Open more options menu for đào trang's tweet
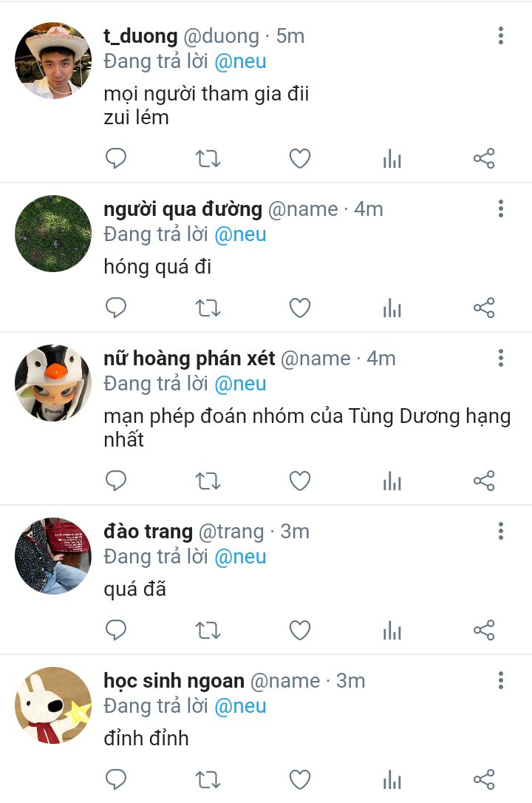532x803 pixels. (x=501, y=531)
